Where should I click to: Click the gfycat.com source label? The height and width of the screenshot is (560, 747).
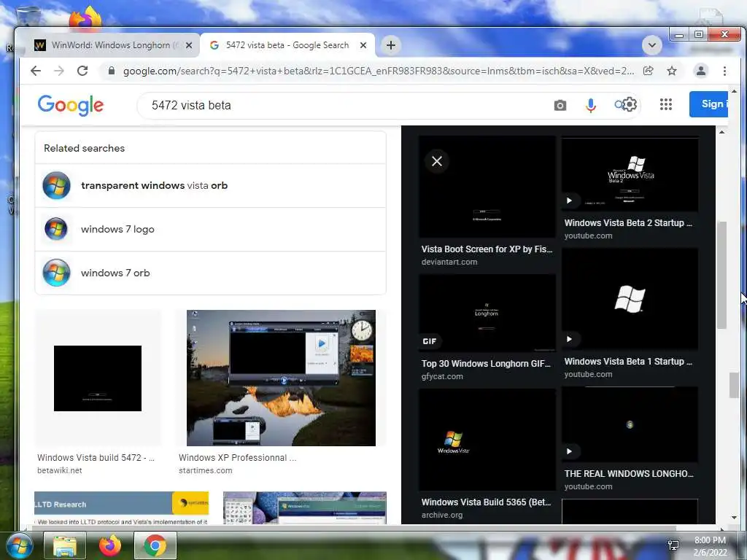pyautogui.click(x=442, y=376)
